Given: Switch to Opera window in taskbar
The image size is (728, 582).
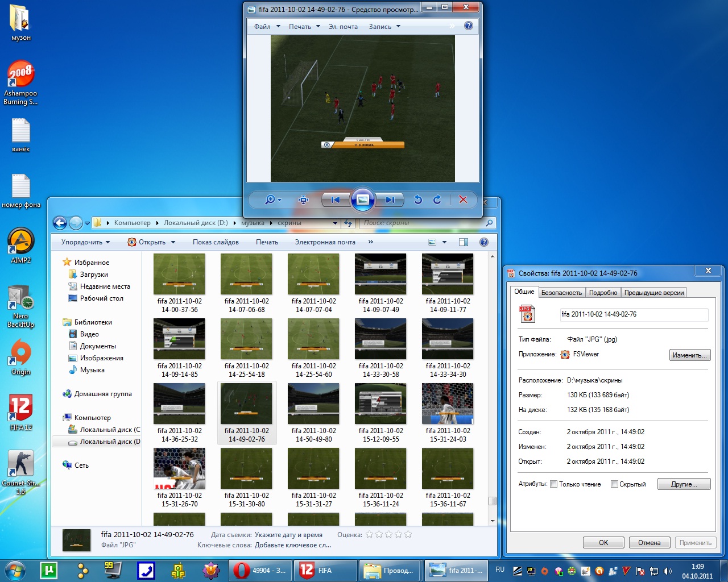Looking at the screenshot, I should point(261,570).
